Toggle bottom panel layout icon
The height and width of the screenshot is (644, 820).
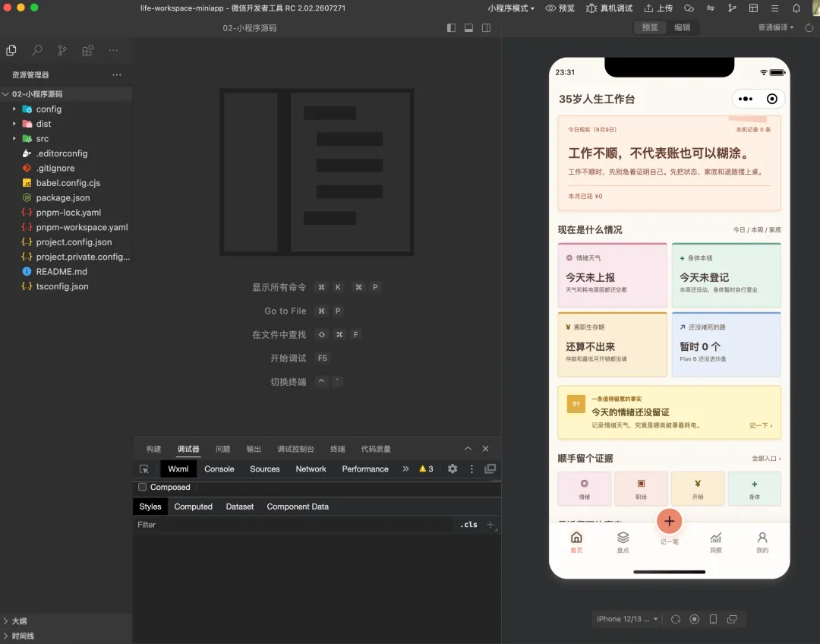pos(468,28)
